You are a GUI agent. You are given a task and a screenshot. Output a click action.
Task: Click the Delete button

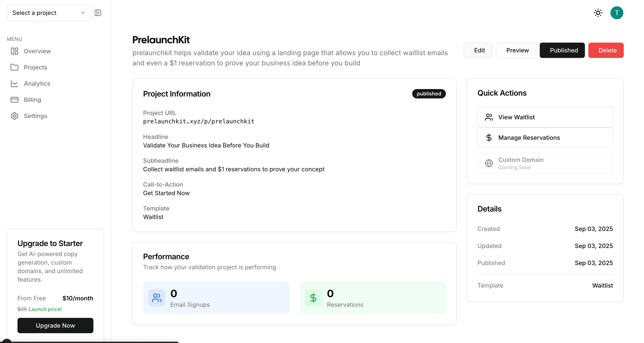point(606,50)
